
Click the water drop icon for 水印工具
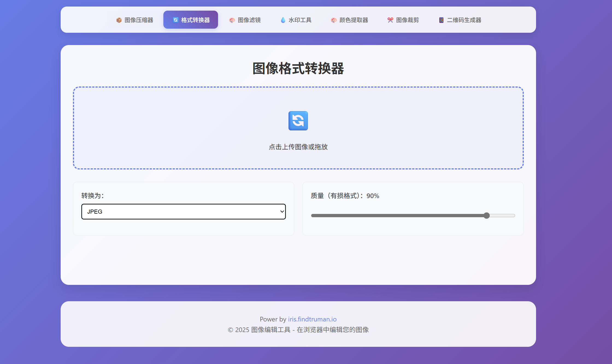(x=283, y=20)
